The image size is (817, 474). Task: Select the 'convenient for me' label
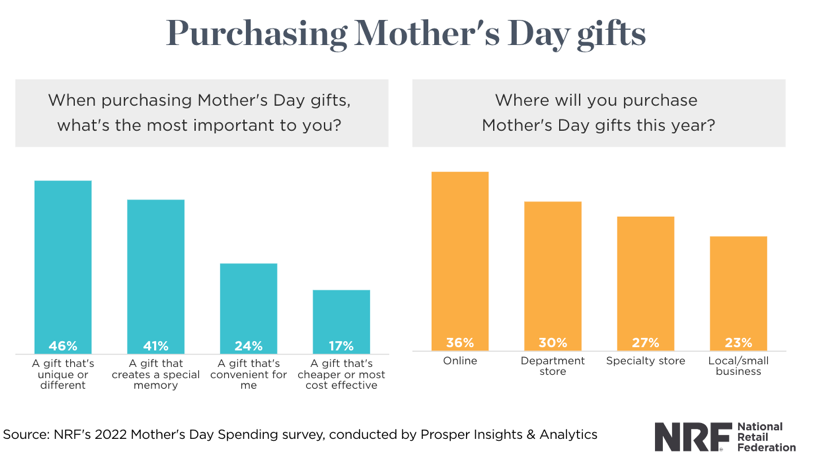pos(248,374)
